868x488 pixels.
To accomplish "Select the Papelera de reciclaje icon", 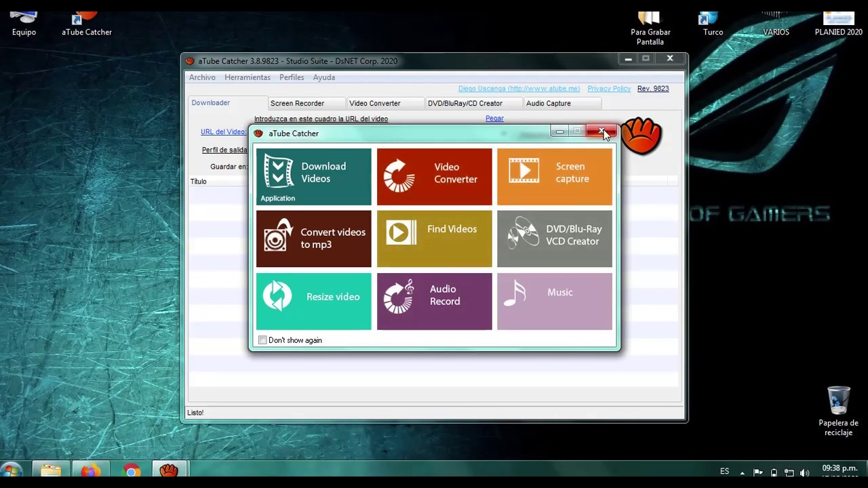I will [x=838, y=411].
